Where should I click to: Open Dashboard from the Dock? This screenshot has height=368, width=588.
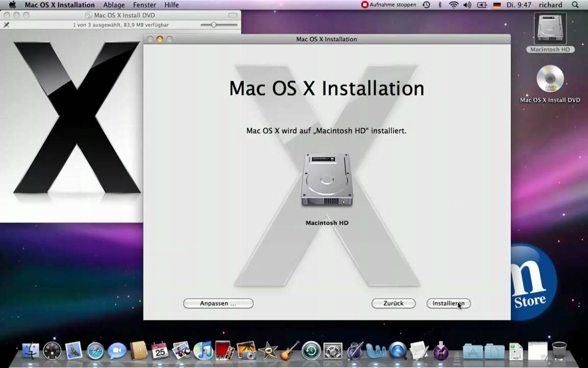tap(52, 351)
